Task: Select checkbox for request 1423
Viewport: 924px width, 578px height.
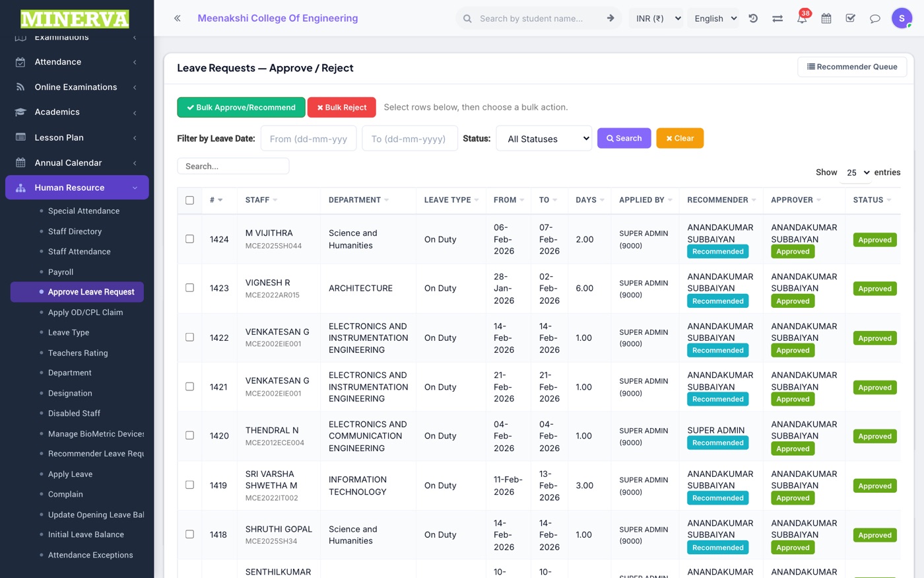Action: [x=189, y=288]
